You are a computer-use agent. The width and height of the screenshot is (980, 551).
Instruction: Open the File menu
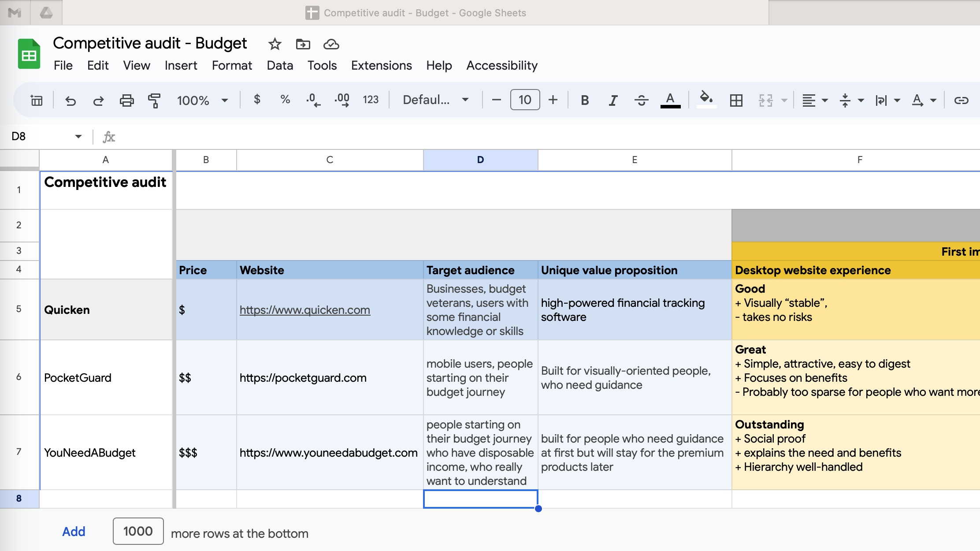coord(63,66)
